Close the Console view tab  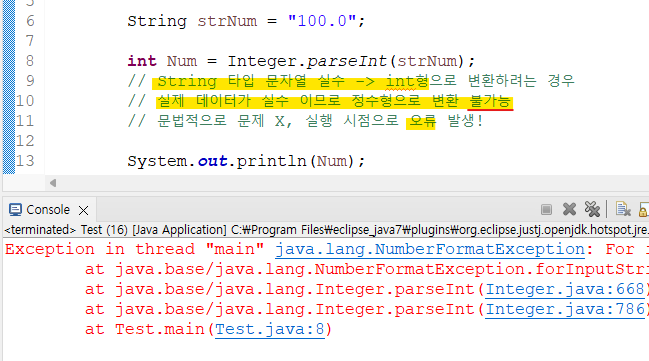click(83, 210)
